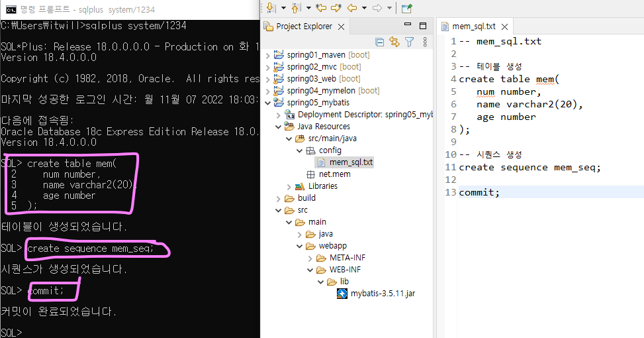Select the mem_sql.txt editor tab
Viewport: 644px width, 338px height.
[x=473, y=27]
